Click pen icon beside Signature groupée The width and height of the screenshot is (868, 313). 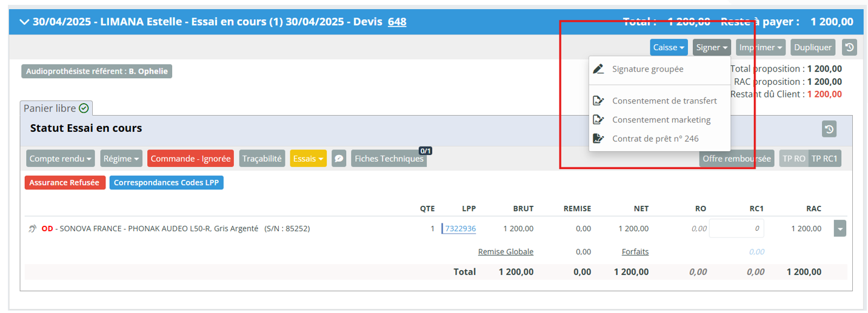[x=598, y=69]
